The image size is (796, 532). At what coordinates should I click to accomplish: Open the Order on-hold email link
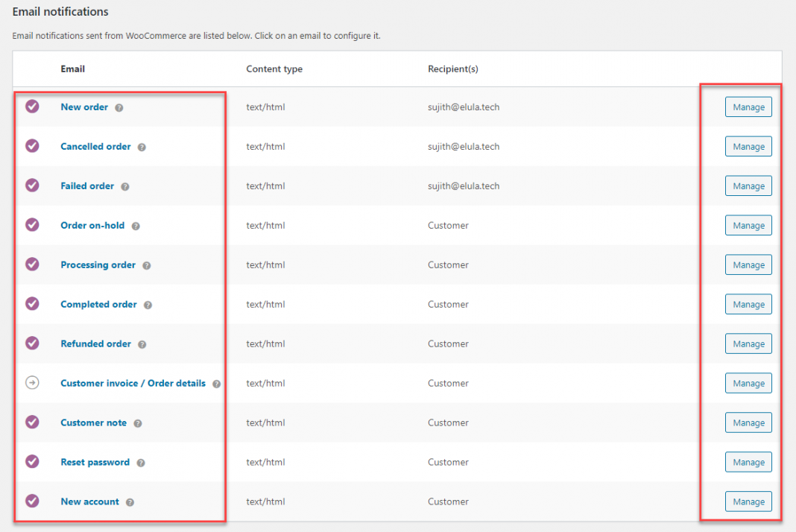92,225
